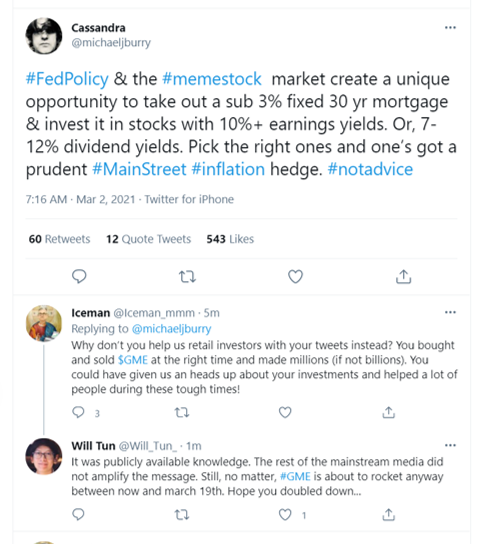Open more options on Cassandra's tweet

coord(450,27)
